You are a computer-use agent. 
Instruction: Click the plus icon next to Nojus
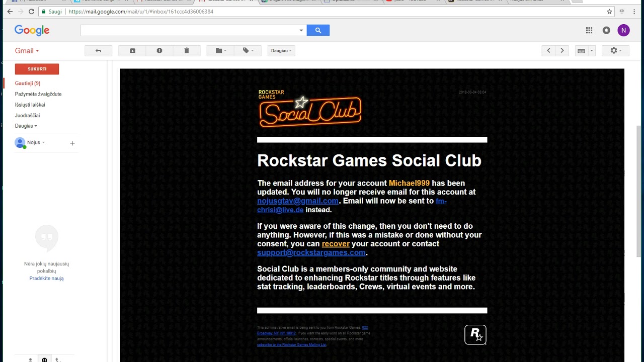tap(72, 143)
